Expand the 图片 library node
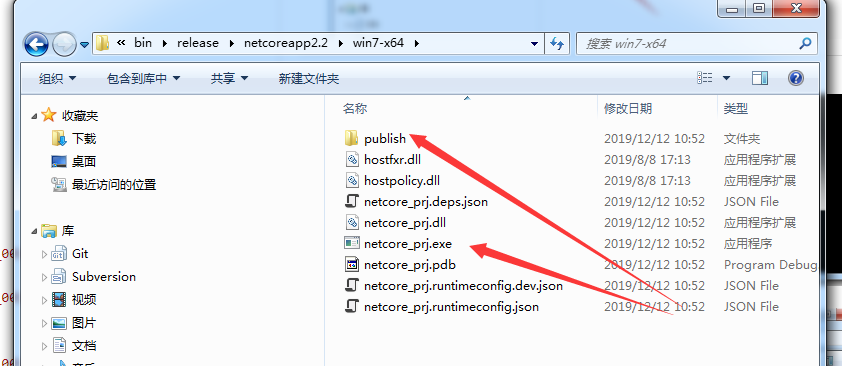 44,323
